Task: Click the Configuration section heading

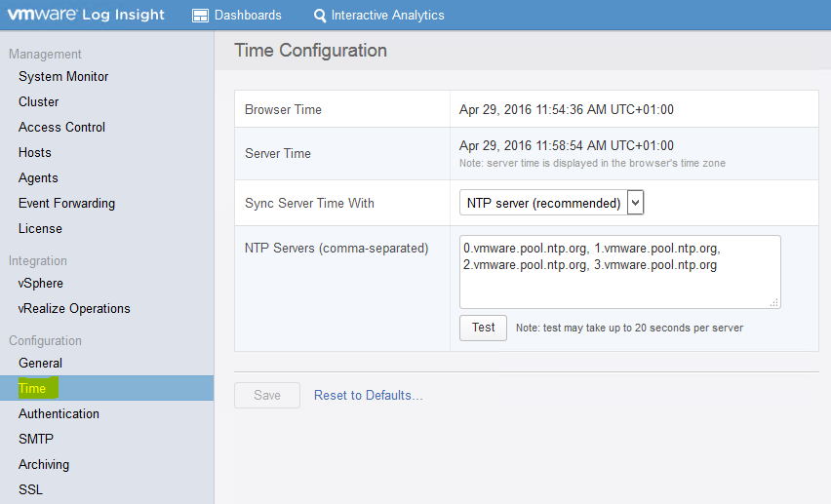Action: 45,341
